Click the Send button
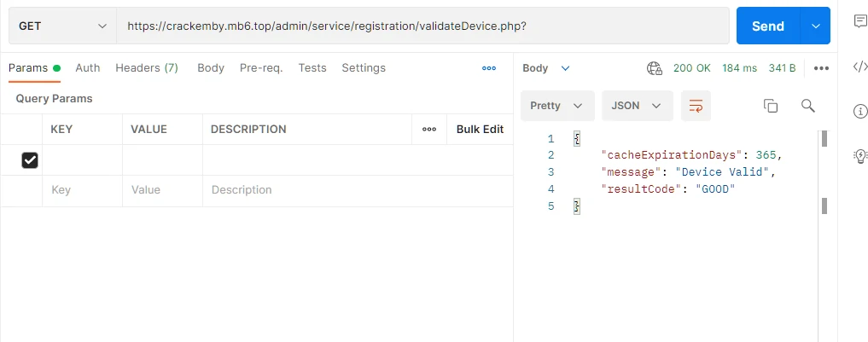 click(x=767, y=26)
